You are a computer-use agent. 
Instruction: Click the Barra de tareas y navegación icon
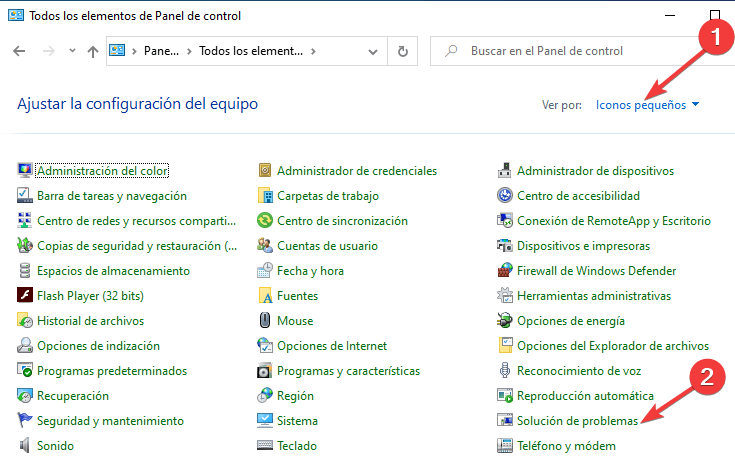(25, 195)
